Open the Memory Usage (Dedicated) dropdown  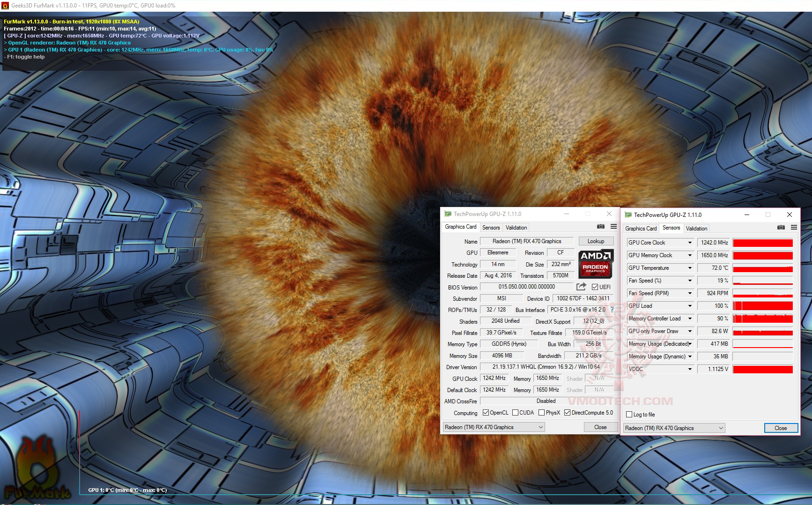click(x=690, y=344)
